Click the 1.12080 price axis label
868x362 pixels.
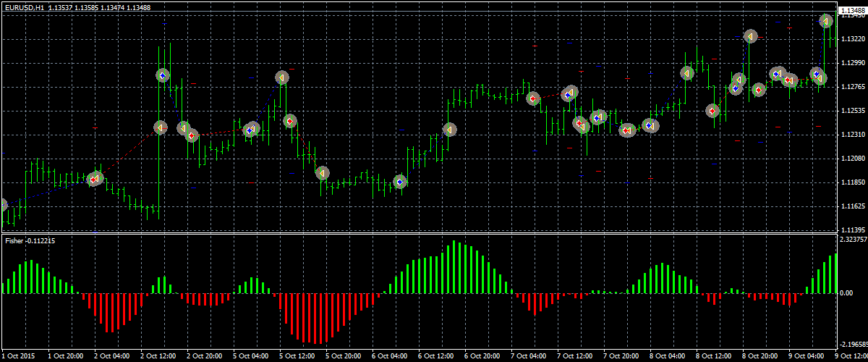point(852,158)
